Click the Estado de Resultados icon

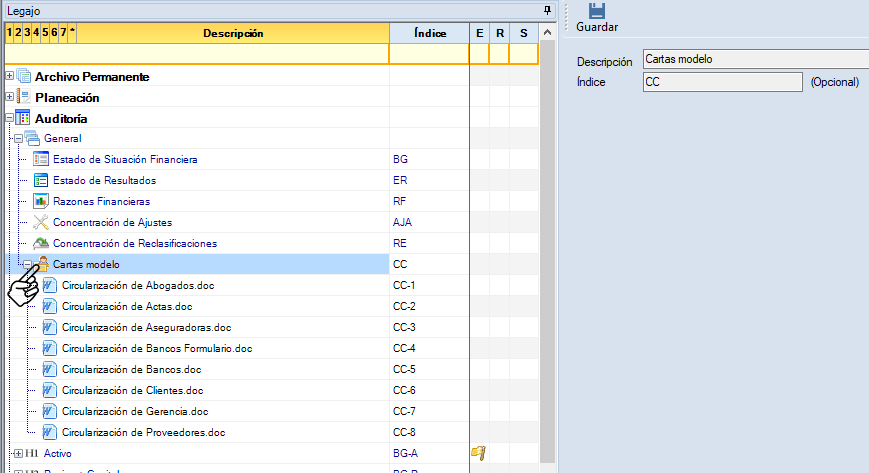point(41,181)
